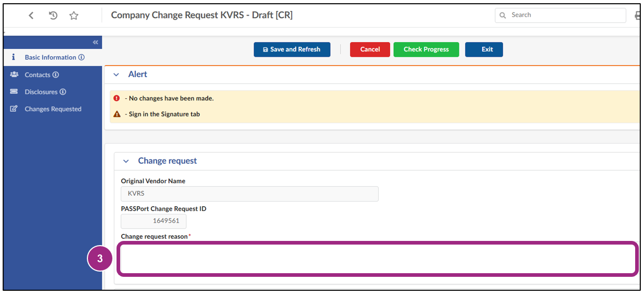Image resolution: width=644 pixels, height=294 pixels.
Task: Click the Basic Information info icon
Action: coord(14,57)
